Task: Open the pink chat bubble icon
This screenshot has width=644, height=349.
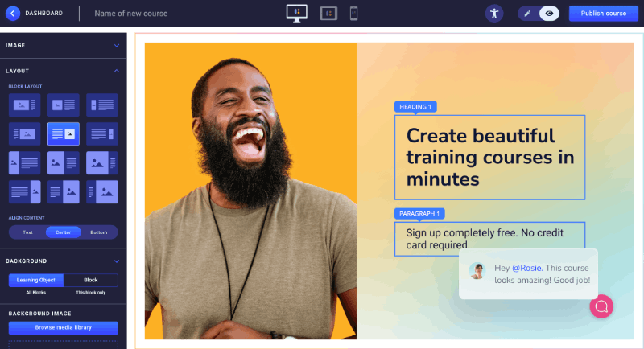Action: (601, 306)
